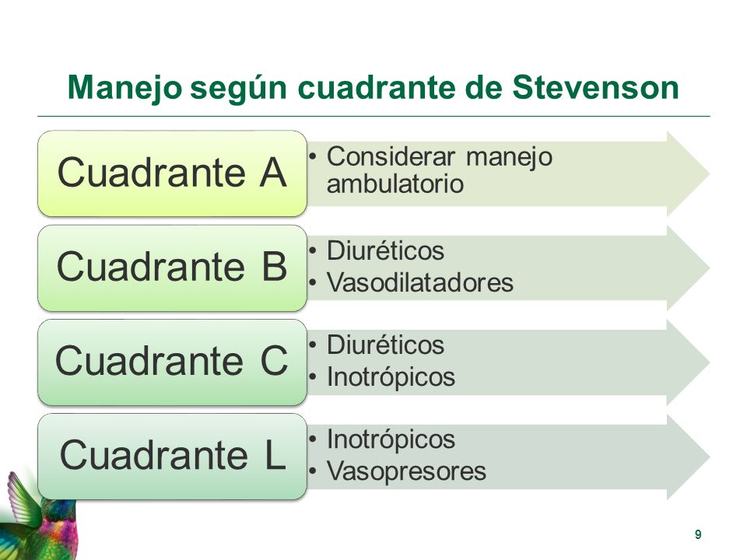The width and height of the screenshot is (747, 560).
Task: Select the Cuadrante C box
Action: click(x=172, y=362)
